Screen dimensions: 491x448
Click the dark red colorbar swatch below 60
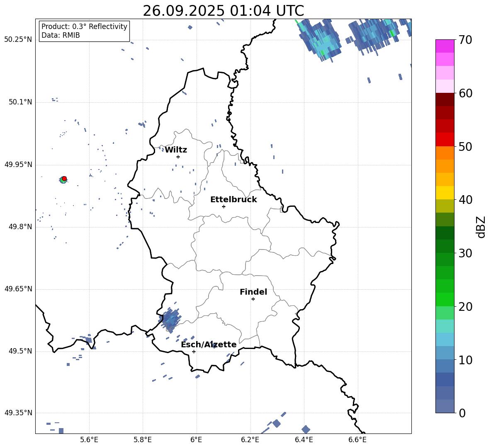pyautogui.click(x=445, y=99)
